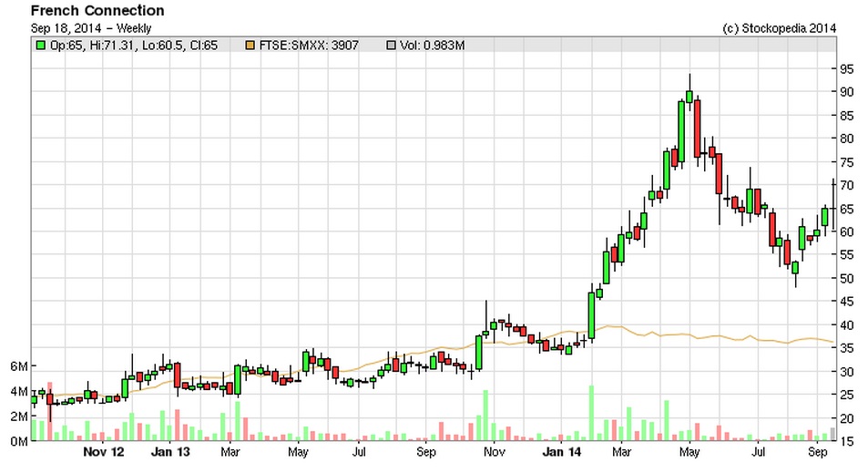The image size is (868, 473).
Task: Click the 6M volume axis label
Action: [19, 366]
